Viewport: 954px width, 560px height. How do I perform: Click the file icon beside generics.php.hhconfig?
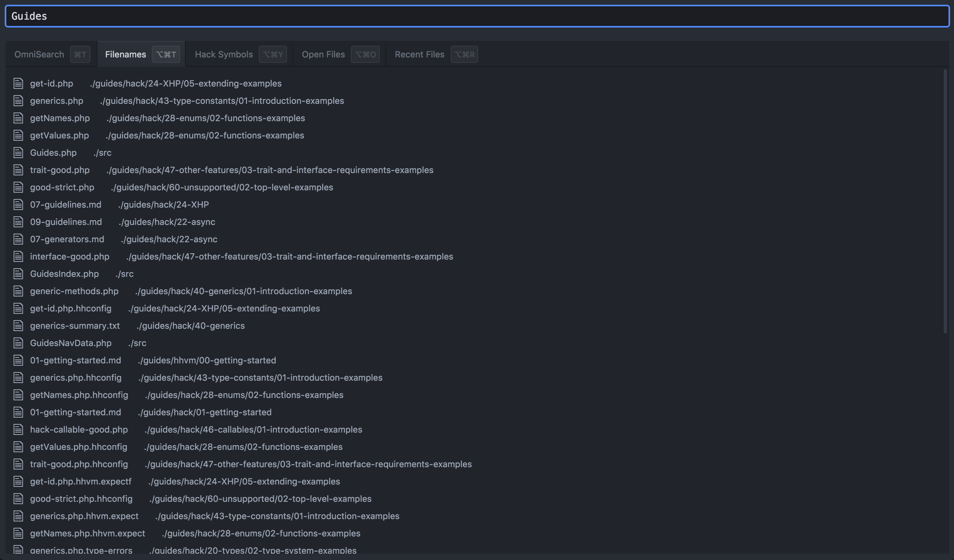point(18,377)
